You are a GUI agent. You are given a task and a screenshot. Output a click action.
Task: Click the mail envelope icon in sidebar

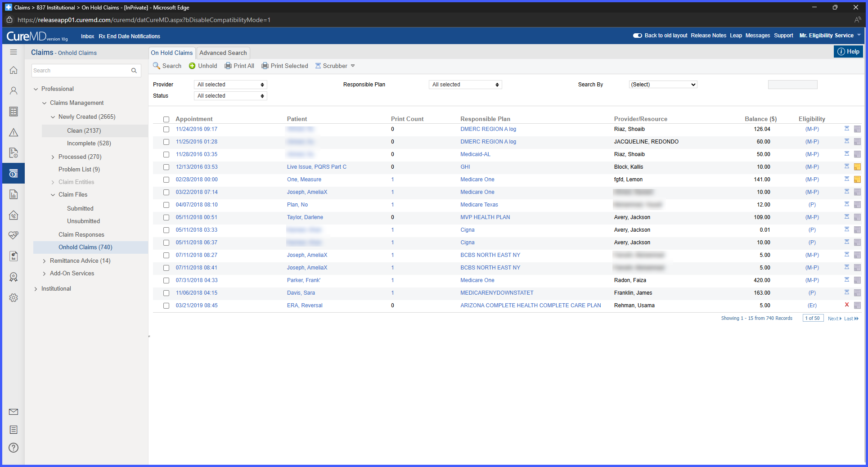[13, 412]
